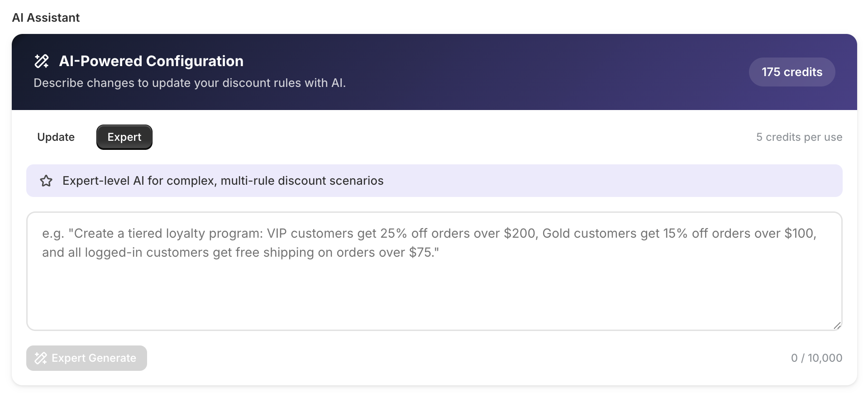Open the 175 credits badge
868x393 pixels.
[x=792, y=72]
